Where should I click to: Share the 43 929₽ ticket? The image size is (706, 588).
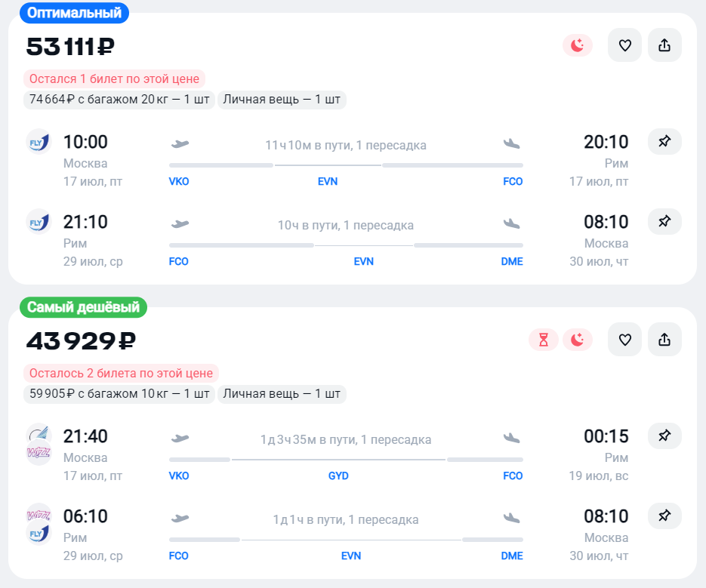664,340
